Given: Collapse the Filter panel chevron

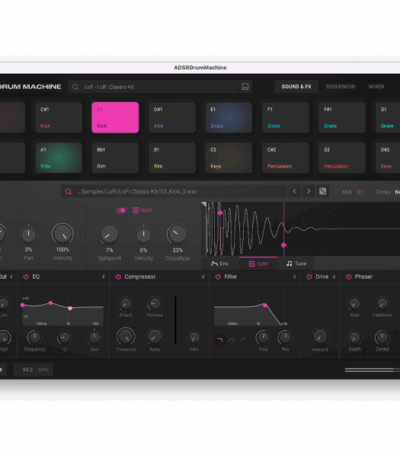Looking at the screenshot, I should 295,277.
